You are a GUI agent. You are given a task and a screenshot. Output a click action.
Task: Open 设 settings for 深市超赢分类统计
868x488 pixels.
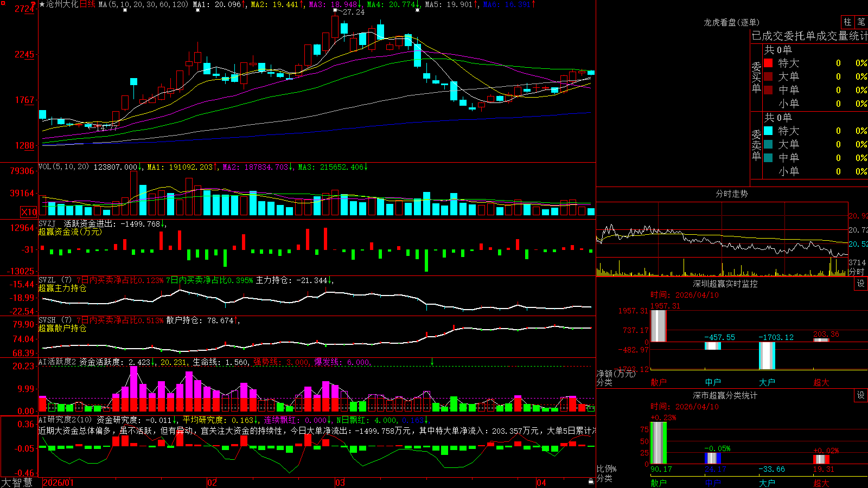coord(861,395)
